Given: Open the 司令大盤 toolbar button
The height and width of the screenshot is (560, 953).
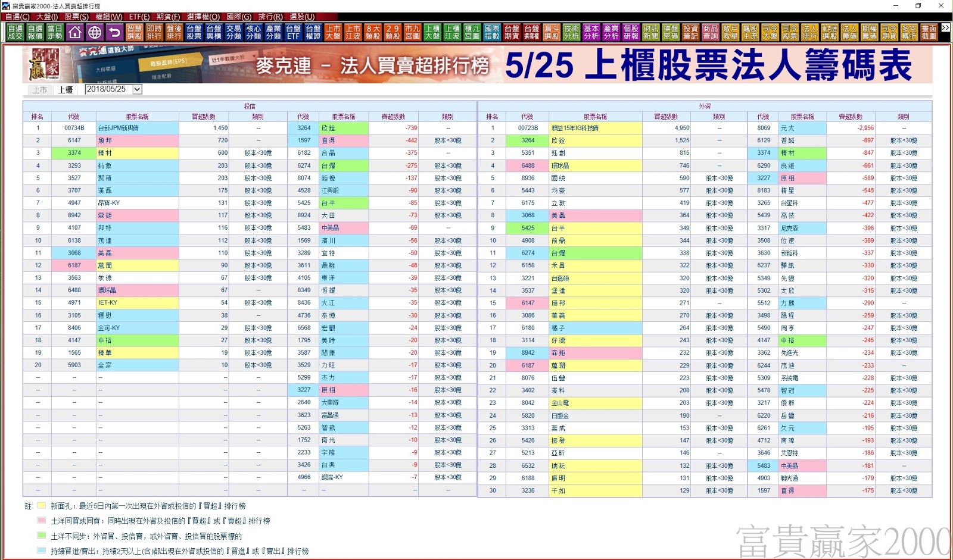Looking at the screenshot, I should [770, 32].
